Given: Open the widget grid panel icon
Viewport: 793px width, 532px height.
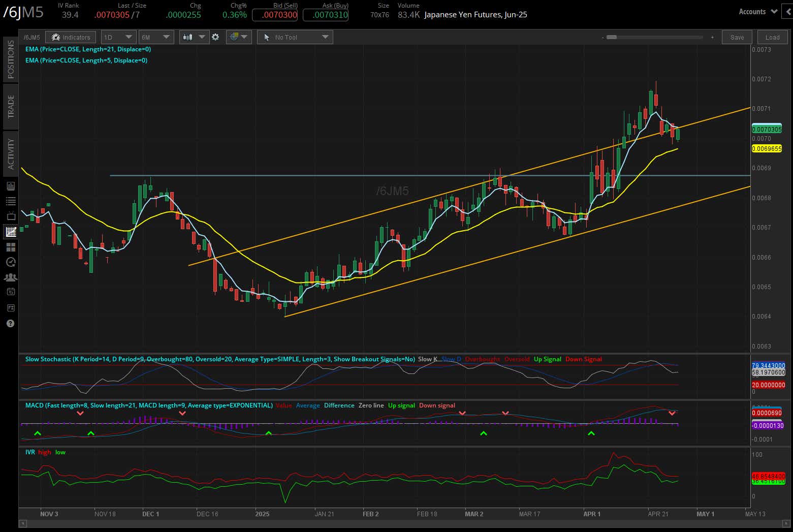Looking at the screenshot, I should [10, 247].
